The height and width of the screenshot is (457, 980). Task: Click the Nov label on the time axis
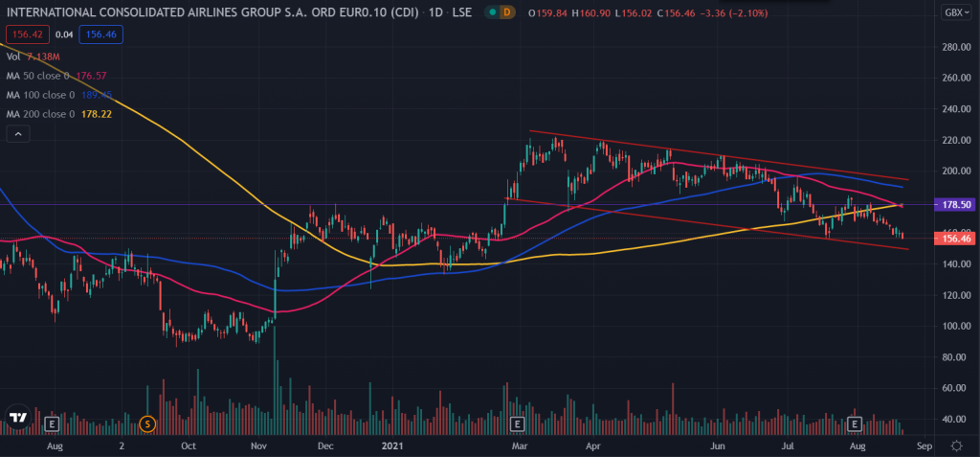point(258,446)
